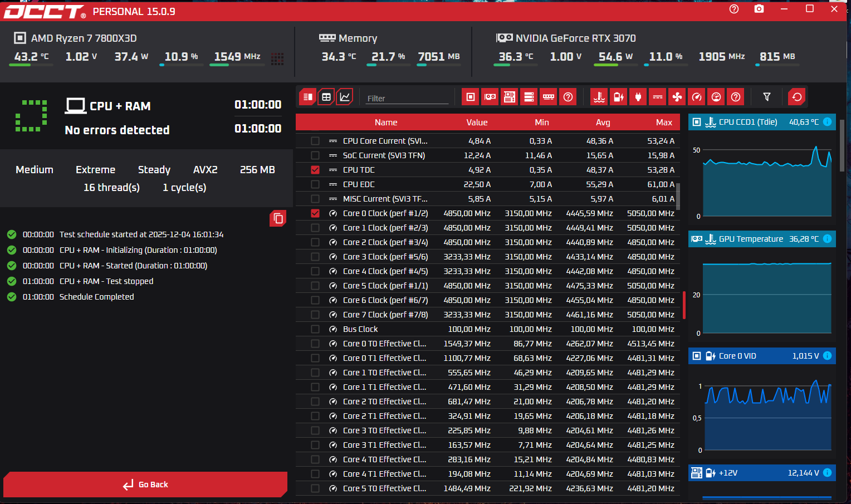Filter sensors by CPU hardware icon
851x504 pixels.
pos(471,97)
